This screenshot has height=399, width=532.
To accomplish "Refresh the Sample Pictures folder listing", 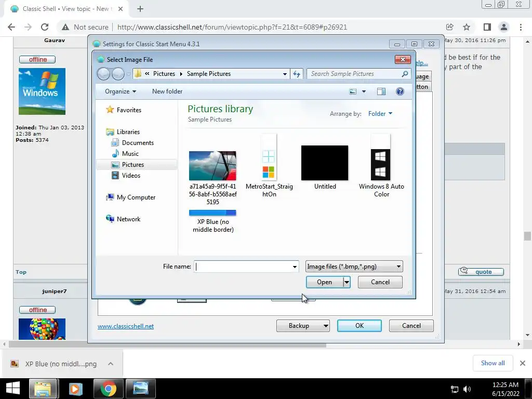I will pyautogui.click(x=297, y=74).
